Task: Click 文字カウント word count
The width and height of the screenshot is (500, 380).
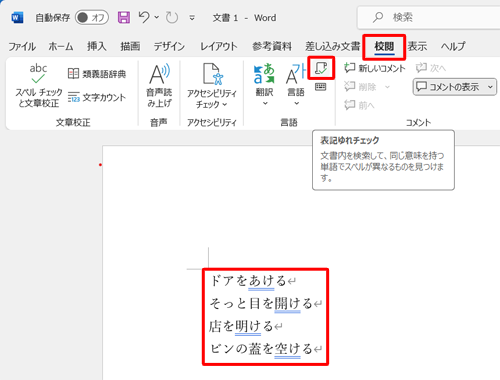Action: [x=97, y=97]
